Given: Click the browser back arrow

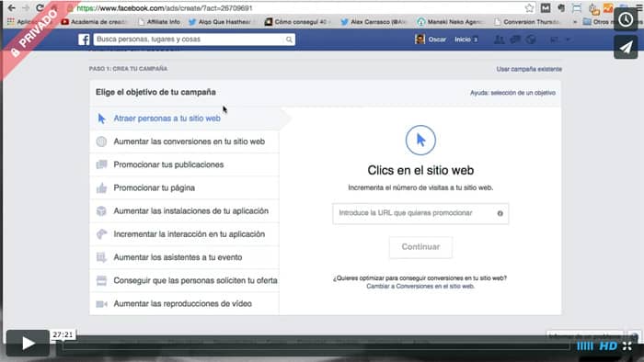Looking at the screenshot, I should [11, 7].
